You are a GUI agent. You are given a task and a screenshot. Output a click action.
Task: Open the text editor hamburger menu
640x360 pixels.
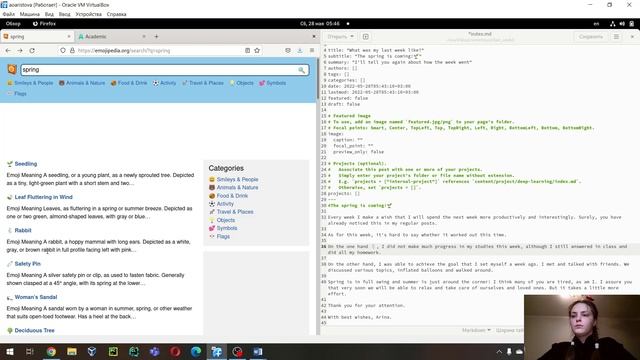pos(616,36)
